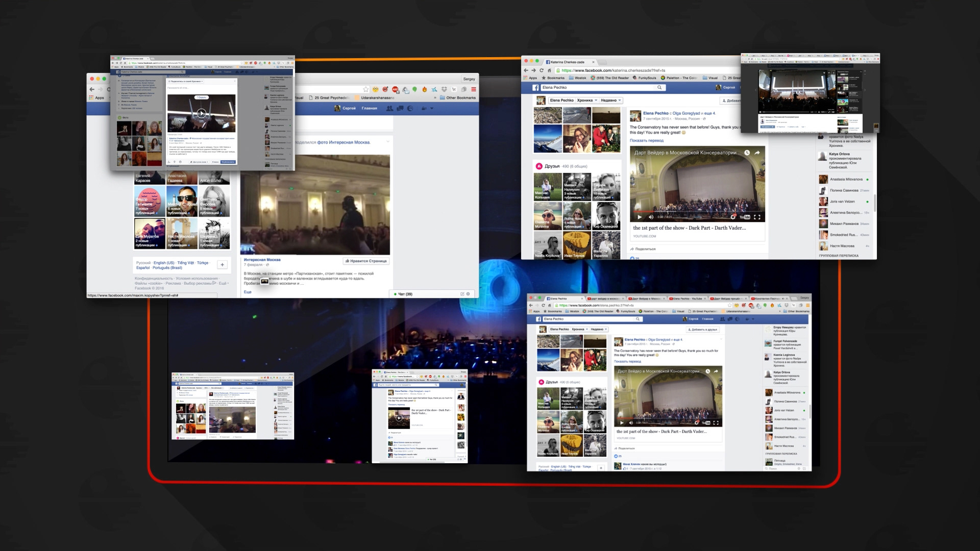Click English (US) language link in large left window
Image resolution: width=980 pixels, height=551 pixels.
pos(164,263)
